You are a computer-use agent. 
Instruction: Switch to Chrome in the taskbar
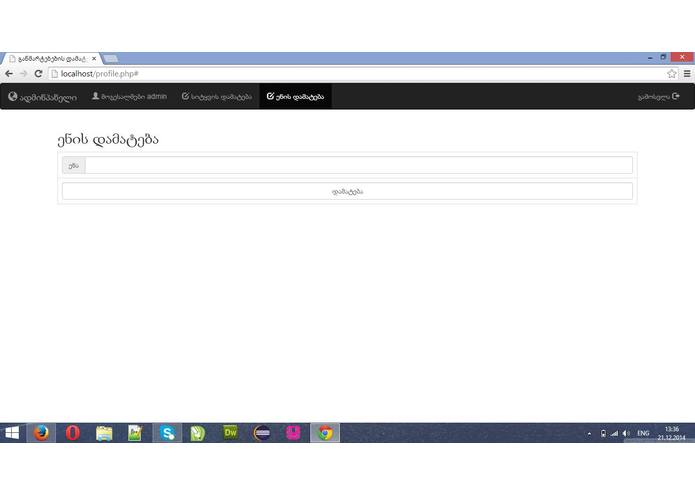coord(325,433)
